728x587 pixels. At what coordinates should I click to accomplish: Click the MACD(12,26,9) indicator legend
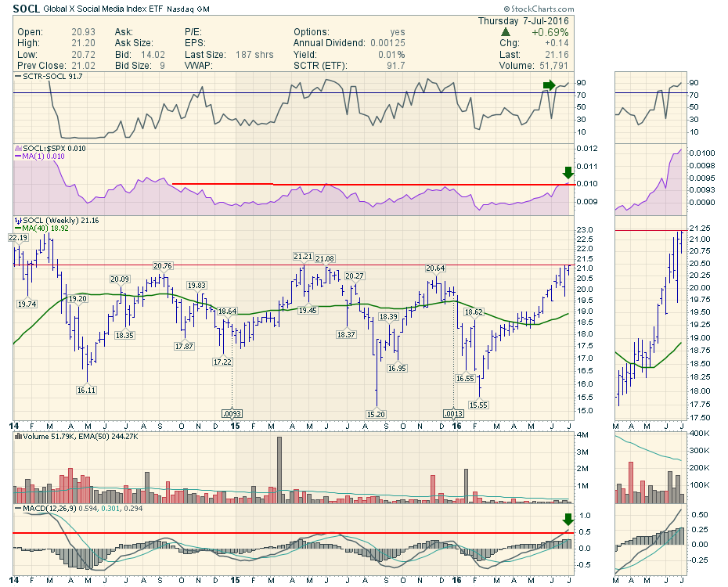(79, 509)
